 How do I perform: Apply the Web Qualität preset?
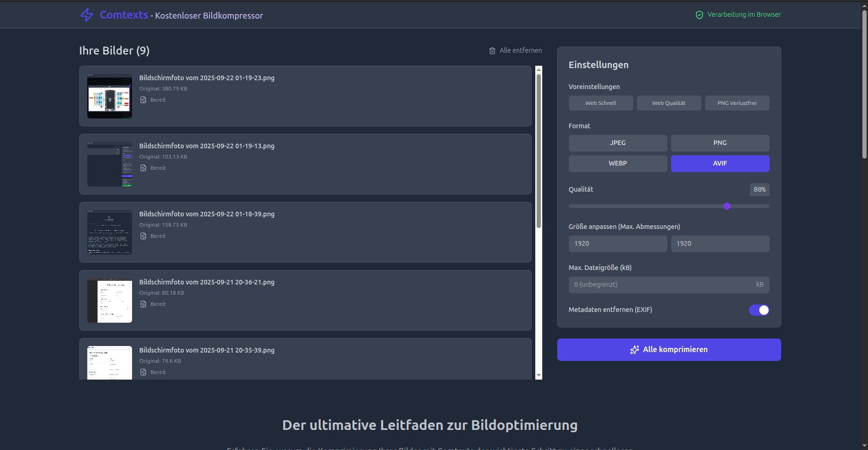(x=669, y=103)
